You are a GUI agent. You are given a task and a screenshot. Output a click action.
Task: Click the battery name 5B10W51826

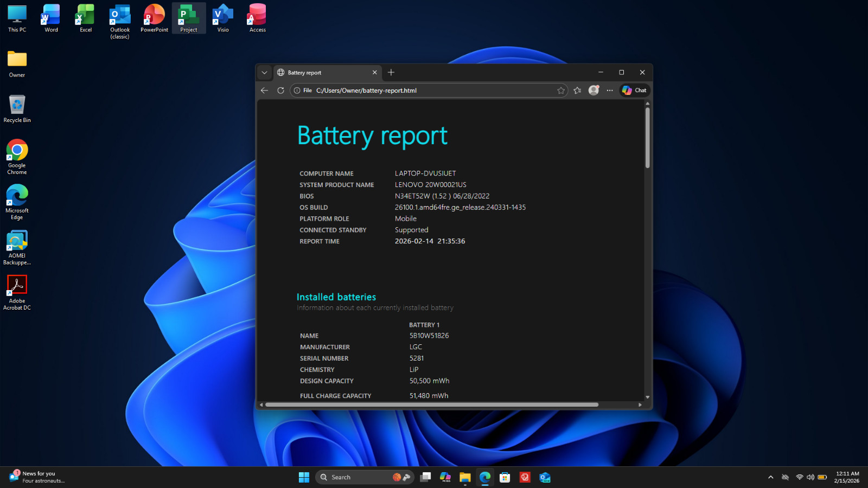click(x=429, y=336)
